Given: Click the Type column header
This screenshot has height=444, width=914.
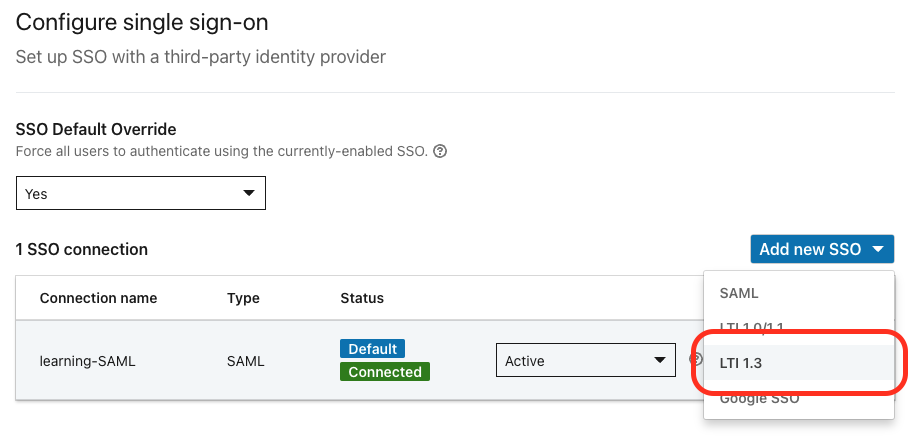Looking at the screenshot, I should pyautogui.click(x=243, y=298).
